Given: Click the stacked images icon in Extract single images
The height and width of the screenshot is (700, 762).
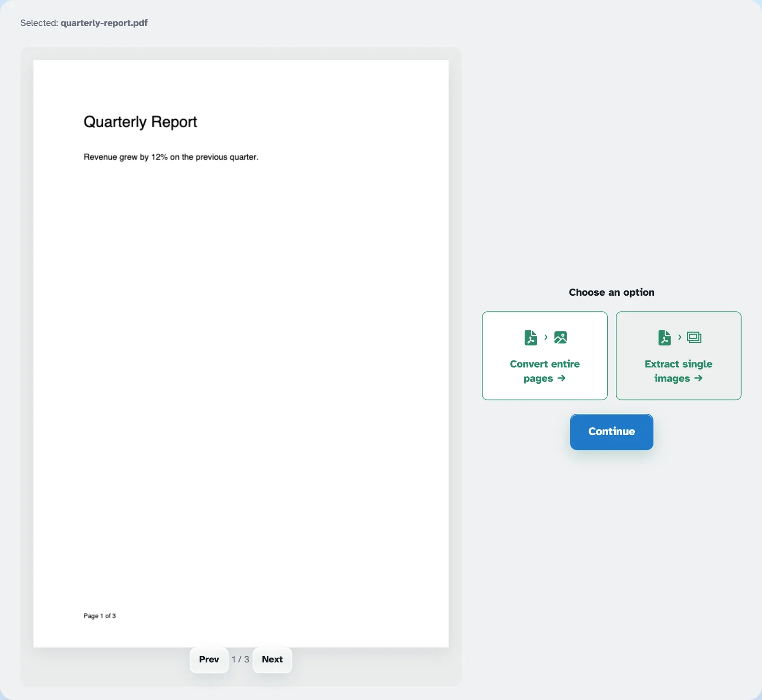Looking at the screenshot, I should click(x=694, y=338).
